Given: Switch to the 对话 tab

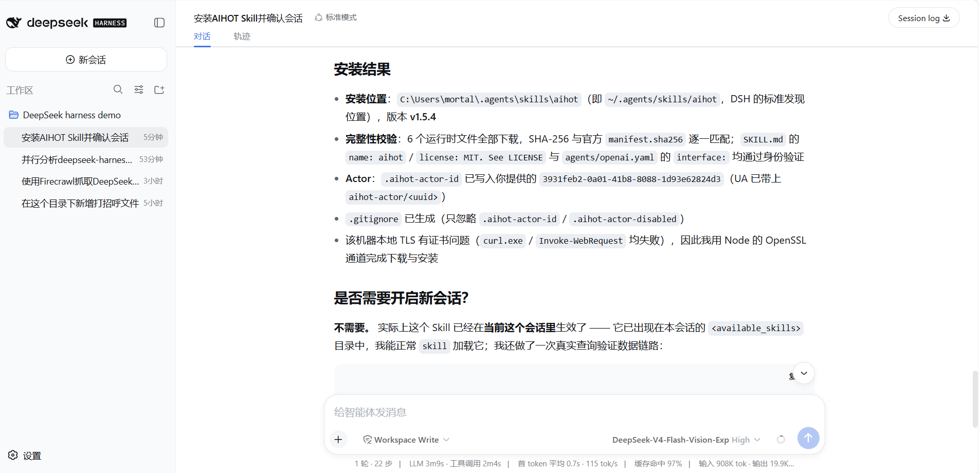Looking at the screenshot, I should coord(202,37).
